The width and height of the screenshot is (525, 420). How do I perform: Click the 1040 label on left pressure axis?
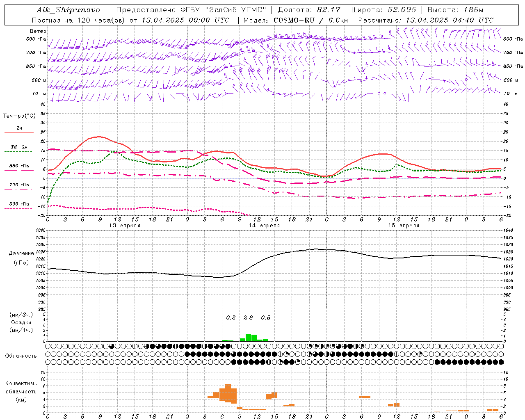pyautogui.click(x=40, y=231)
